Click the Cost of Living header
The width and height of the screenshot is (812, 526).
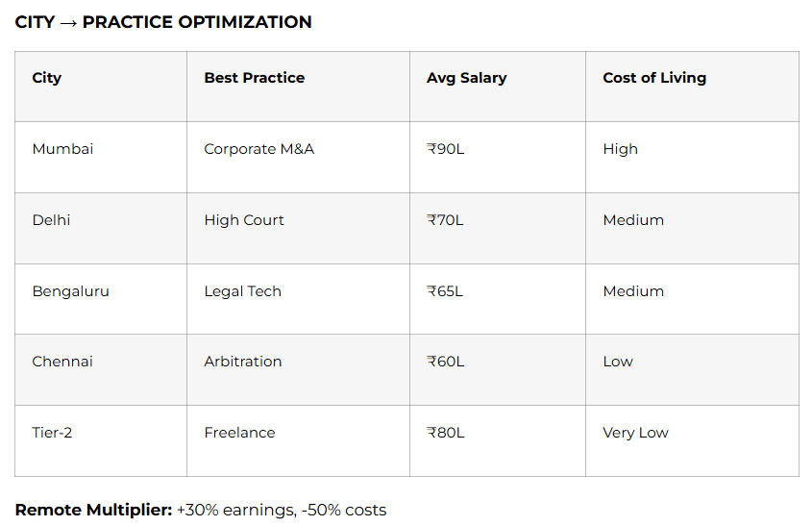(654, 78)
